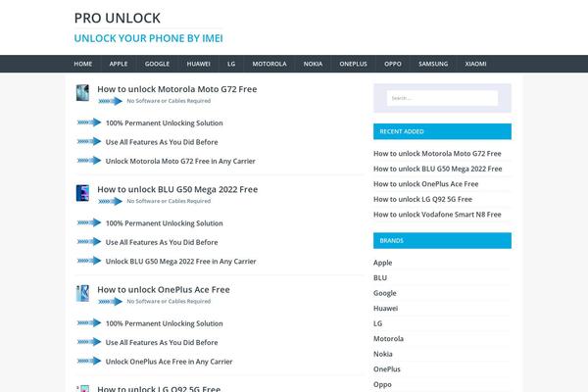Open the NOKIA menu item
Viewport: 588px width, 392px height.
314,64
